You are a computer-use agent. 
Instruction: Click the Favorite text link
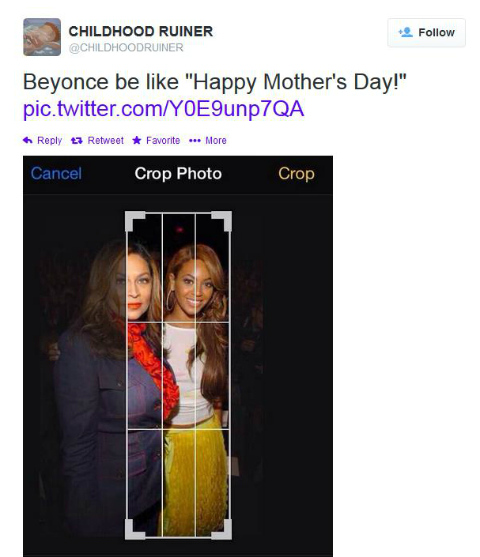click(163, 141)
